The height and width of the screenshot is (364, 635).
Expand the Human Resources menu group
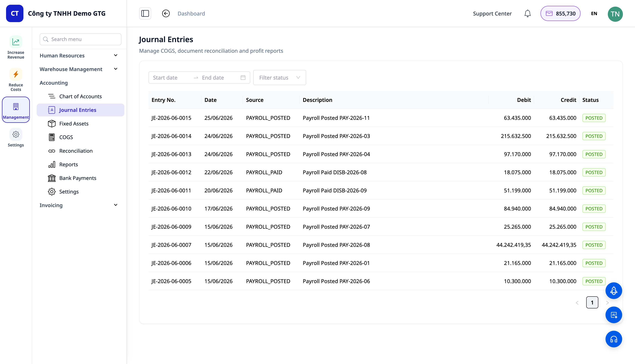pos(79,56)
